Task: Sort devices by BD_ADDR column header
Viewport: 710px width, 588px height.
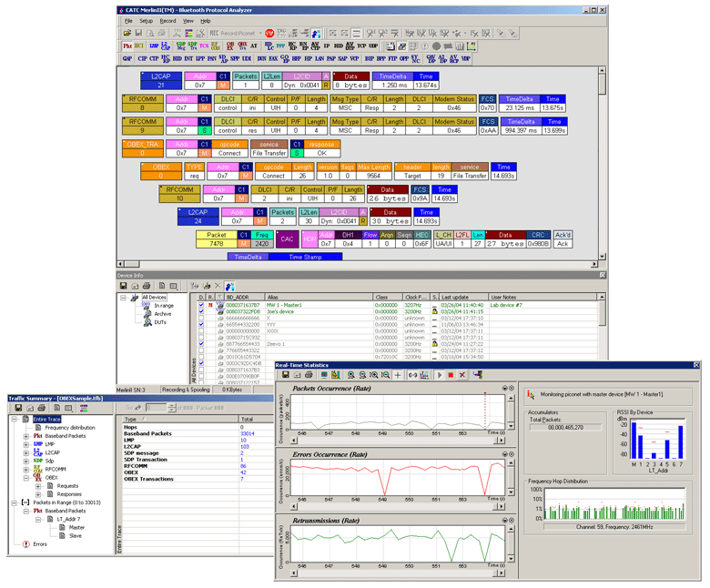Action: 245,297
